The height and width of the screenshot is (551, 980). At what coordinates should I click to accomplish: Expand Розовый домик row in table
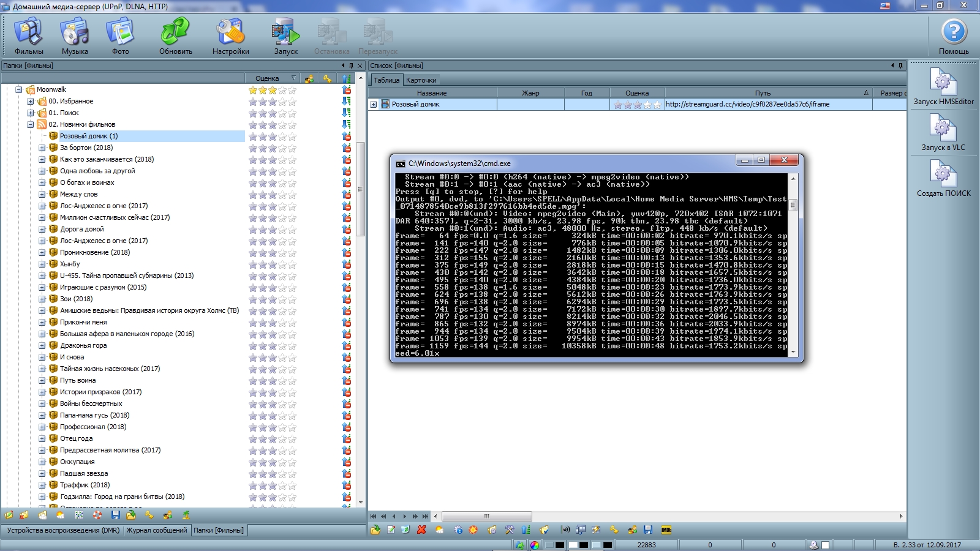373,105
